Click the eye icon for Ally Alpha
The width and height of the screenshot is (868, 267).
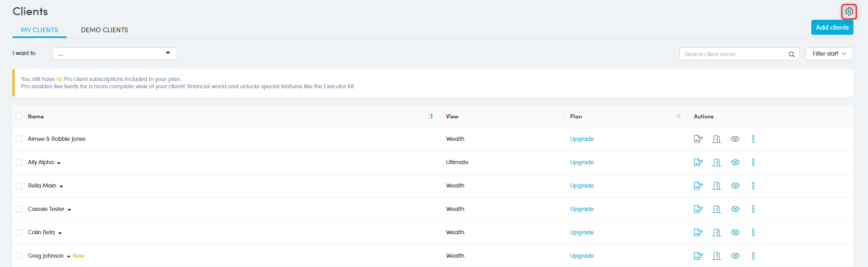tap(735, 162)
